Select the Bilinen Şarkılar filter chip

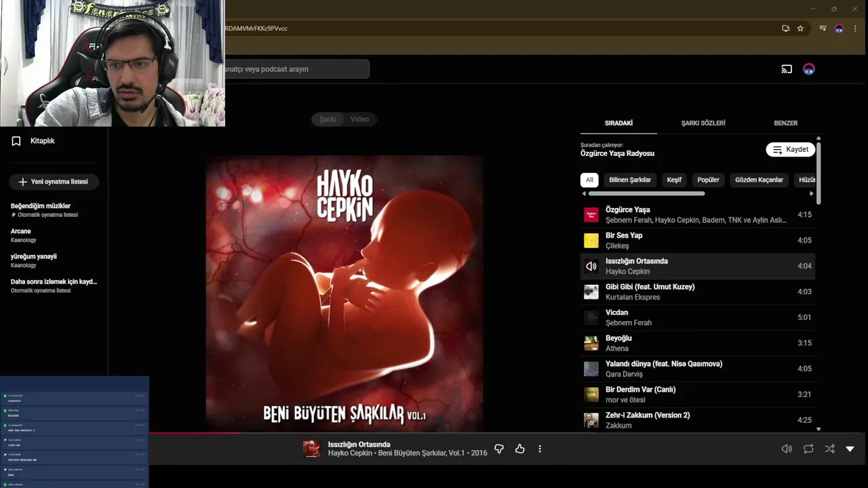tap(630, 180)
